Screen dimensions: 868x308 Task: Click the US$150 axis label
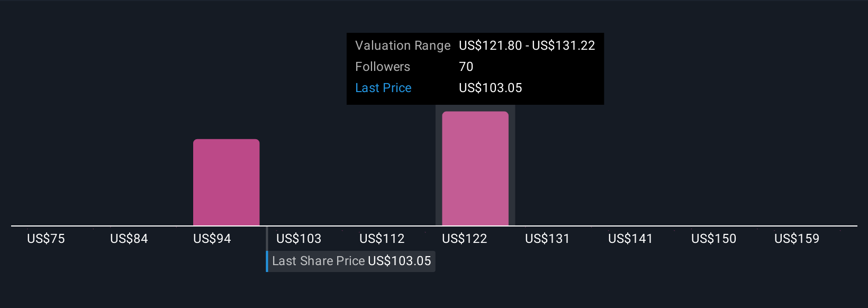(714, 239)
